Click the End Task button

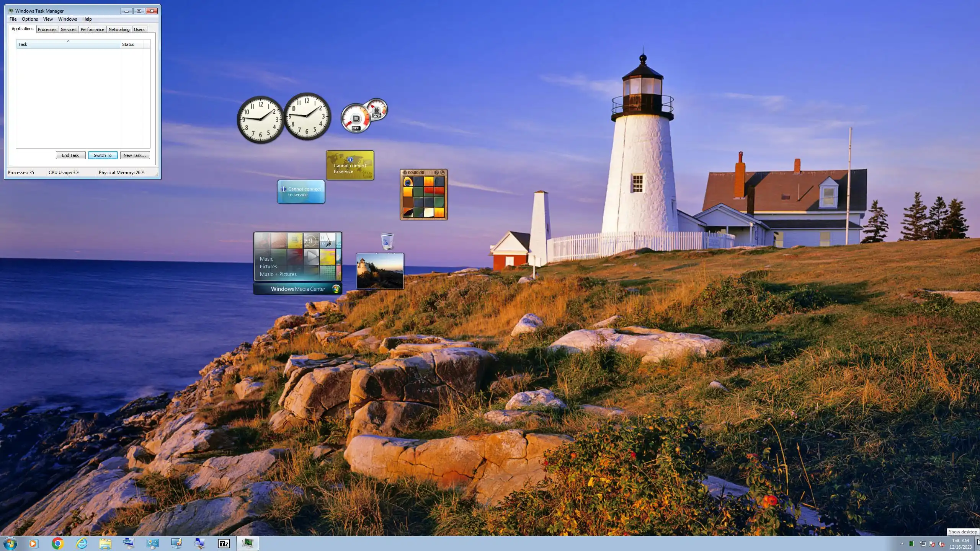pyautogui.click(x=70, y=155)
